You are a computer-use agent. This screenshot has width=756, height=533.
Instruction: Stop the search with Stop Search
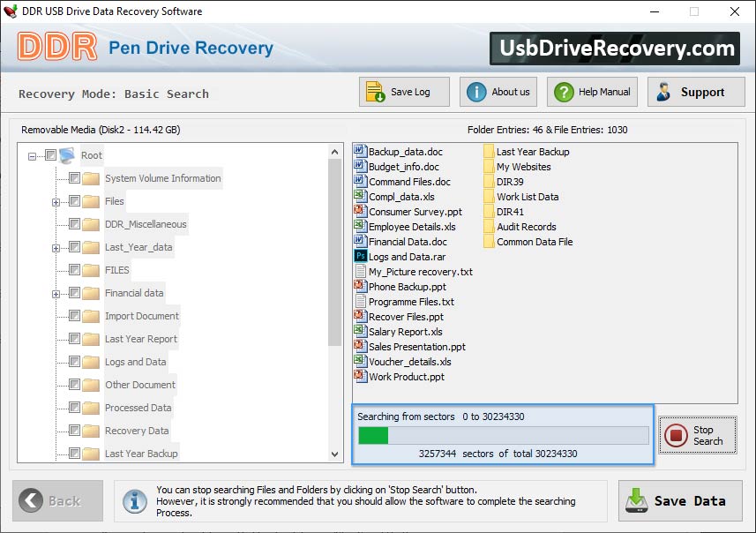pyautogui.click(x=697, y=435)
